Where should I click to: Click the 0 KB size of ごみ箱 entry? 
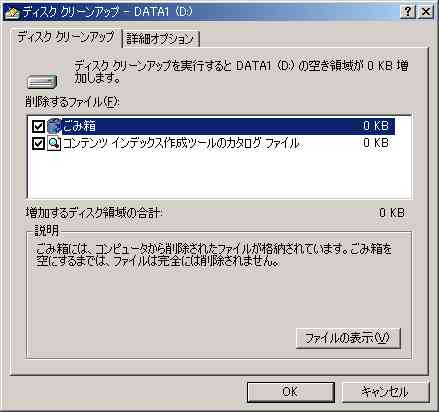click(376, 126)
